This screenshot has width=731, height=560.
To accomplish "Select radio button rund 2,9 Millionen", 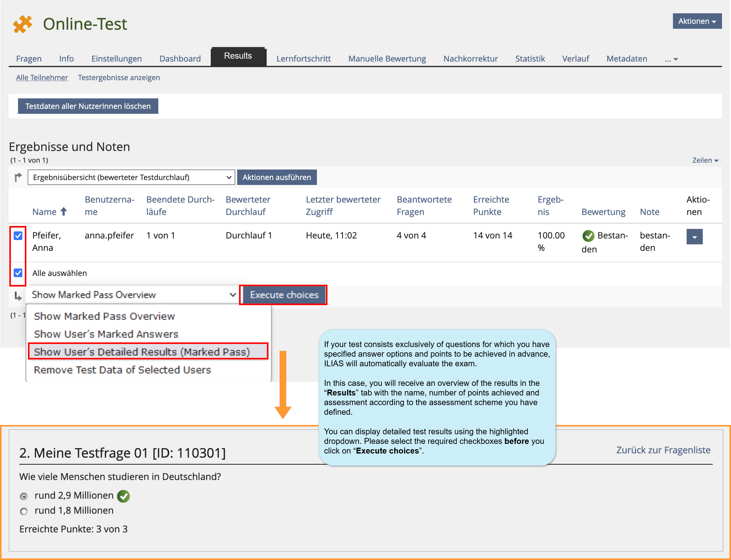I will (x=24, y=496).
